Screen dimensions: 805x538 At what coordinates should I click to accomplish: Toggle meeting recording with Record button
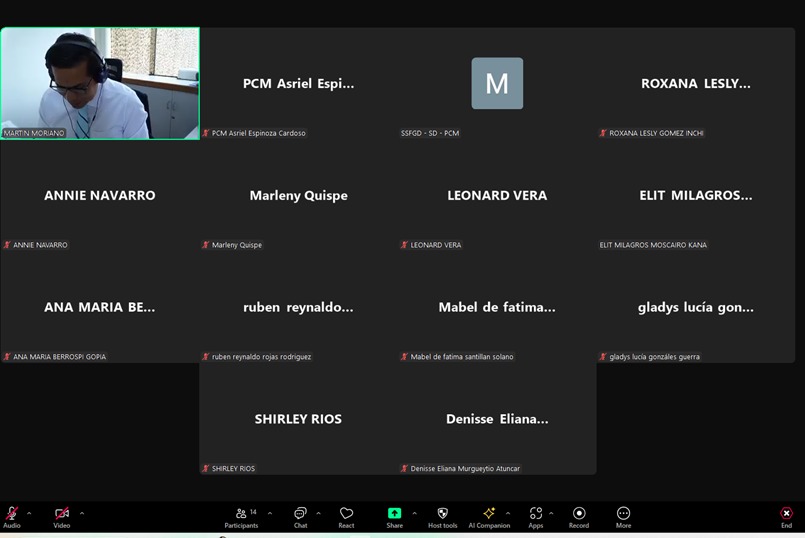point(579,514)
